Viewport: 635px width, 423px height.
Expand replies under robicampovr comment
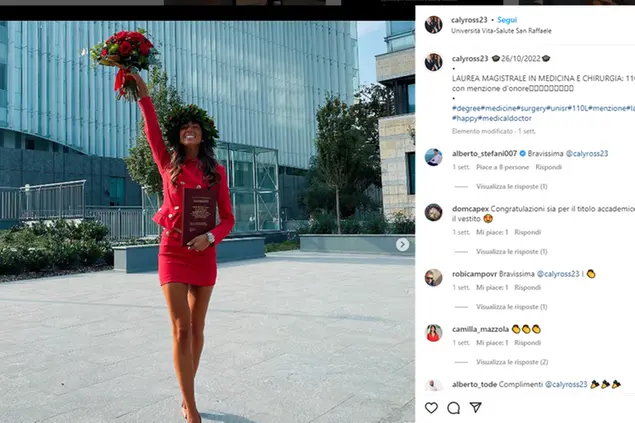pyautogui.click(x=511, y=307)
